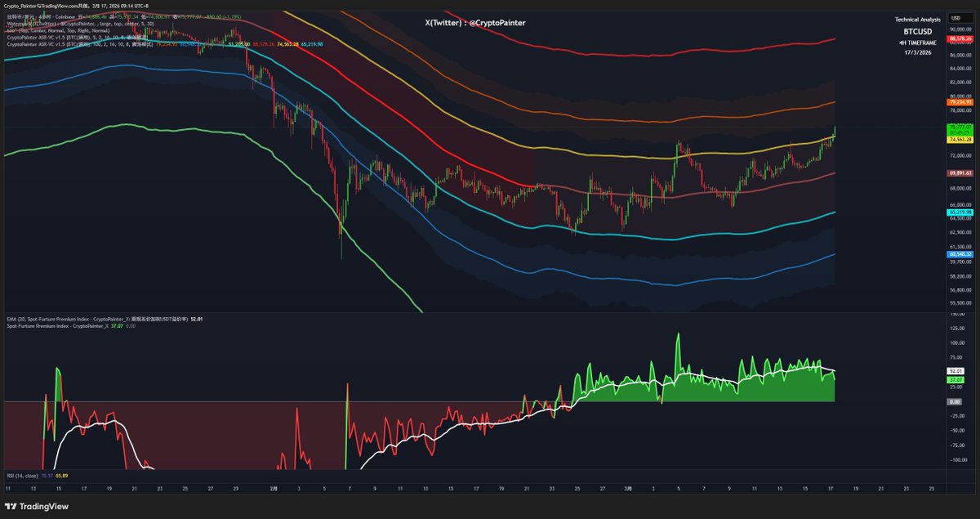
Task: Open the USD currency selector on price axis
Action: pyautogui.click(x=955, y=17)
